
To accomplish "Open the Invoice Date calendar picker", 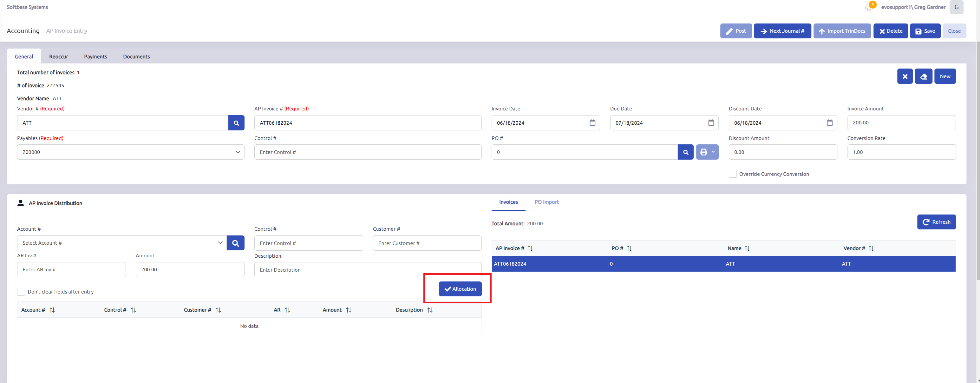I will tap(592, 122).
